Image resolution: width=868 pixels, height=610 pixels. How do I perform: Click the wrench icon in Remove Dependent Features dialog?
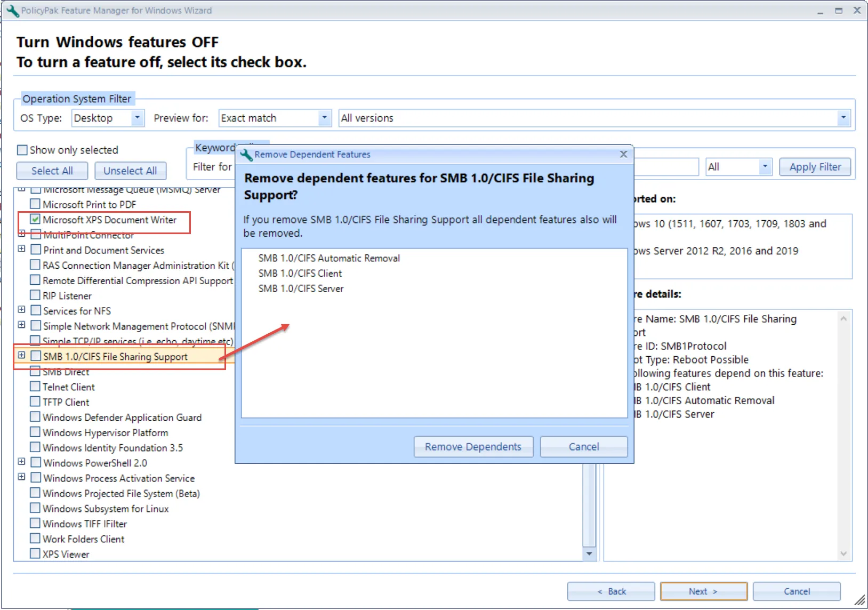coord(246,155)
